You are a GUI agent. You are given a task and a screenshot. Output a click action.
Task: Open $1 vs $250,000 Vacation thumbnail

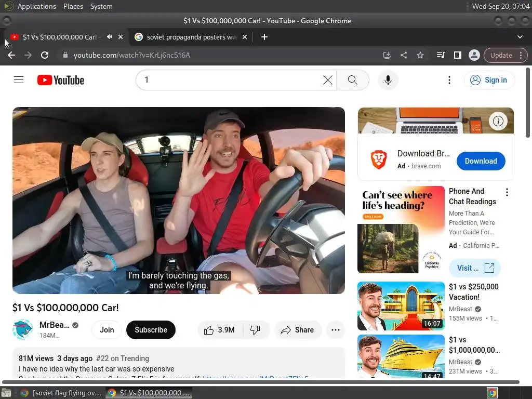(401, 306)
